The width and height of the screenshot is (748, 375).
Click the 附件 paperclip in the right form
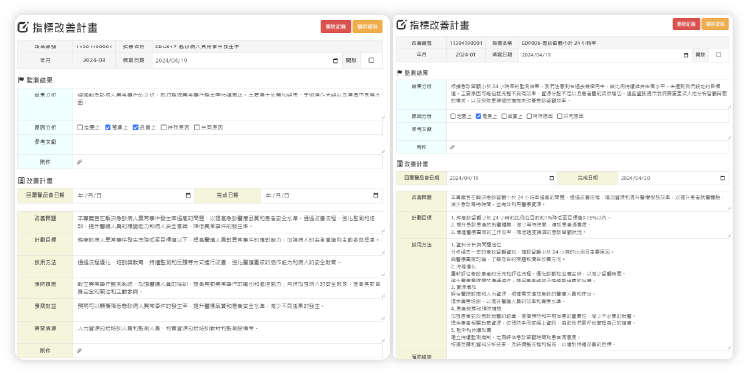452,147
